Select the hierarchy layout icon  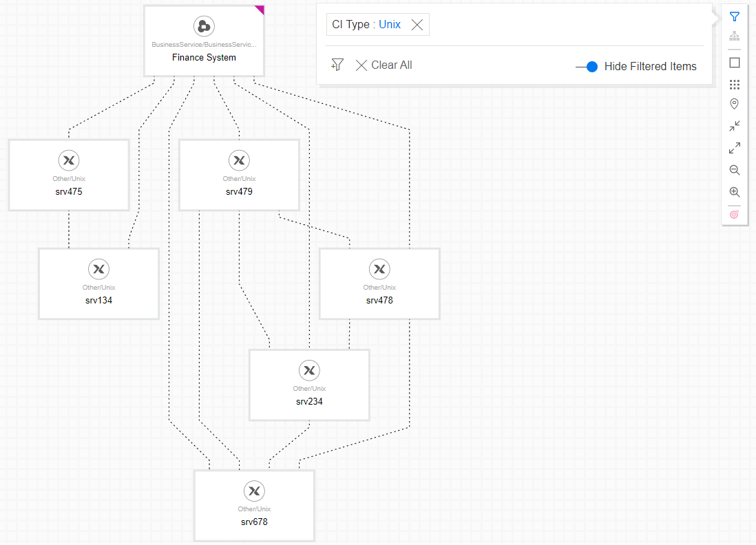coord(734,36)
